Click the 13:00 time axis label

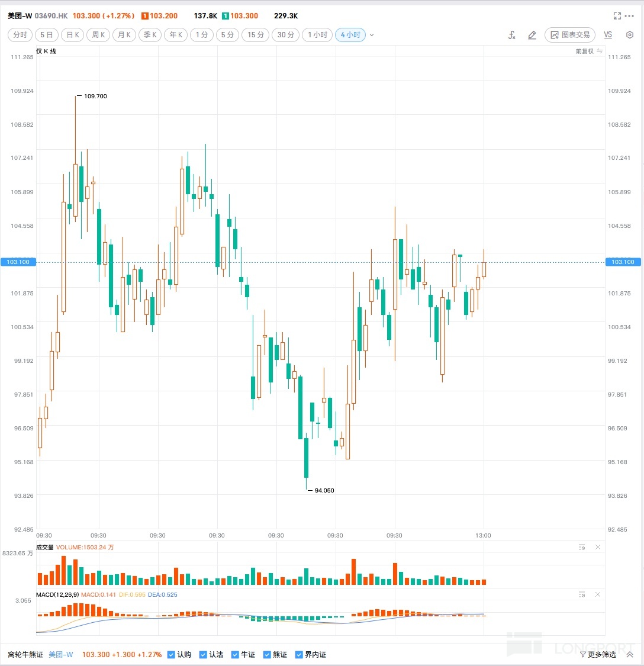point(483,536)
